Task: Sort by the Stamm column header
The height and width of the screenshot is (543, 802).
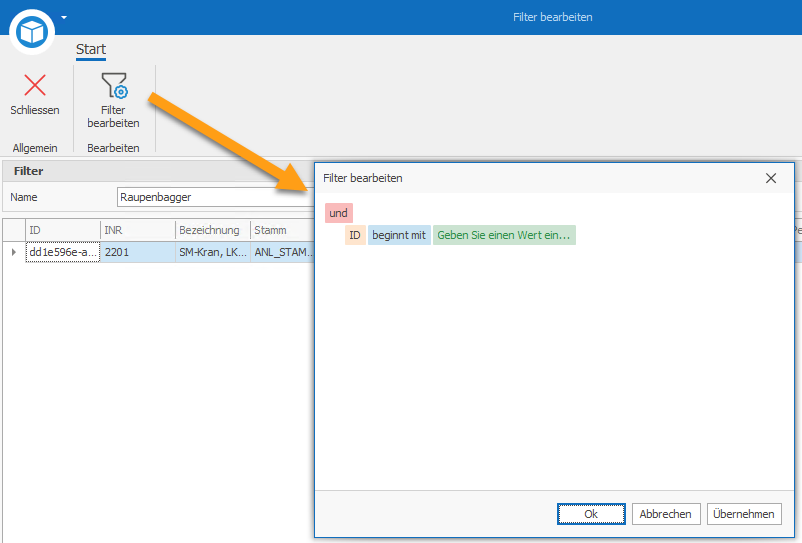Action: click(x=282, y=230)
